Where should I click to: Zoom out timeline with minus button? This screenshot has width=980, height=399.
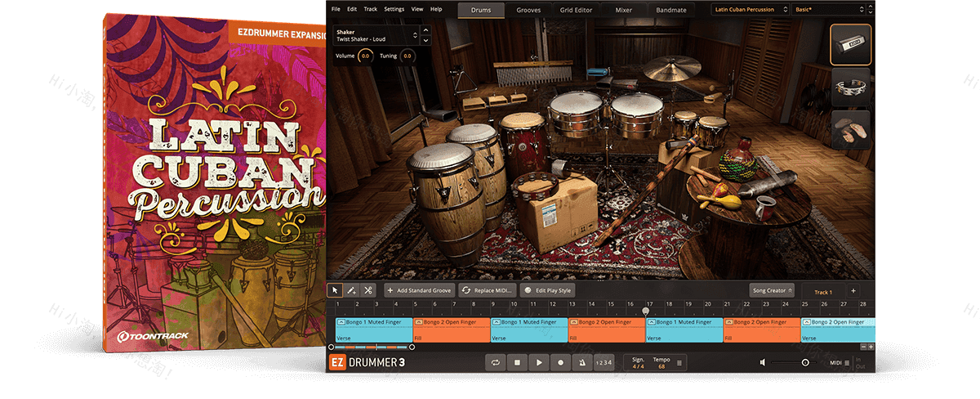tap(862, 347)
